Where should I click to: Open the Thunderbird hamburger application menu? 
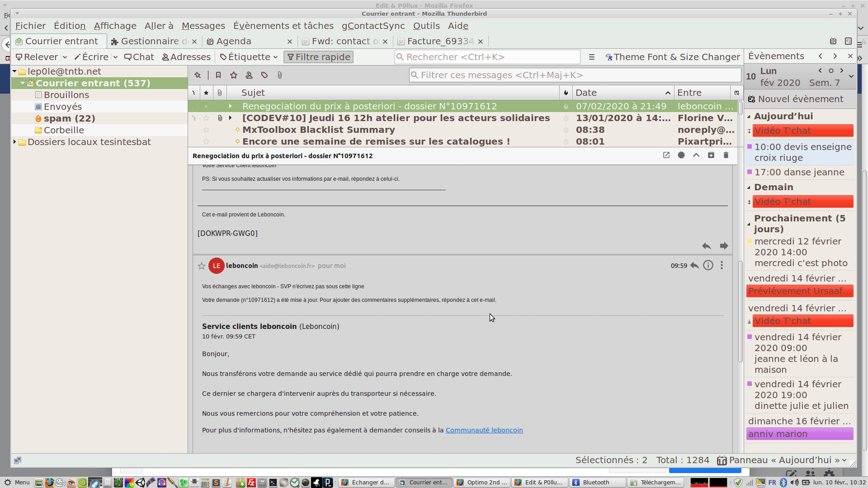[592, 57]
